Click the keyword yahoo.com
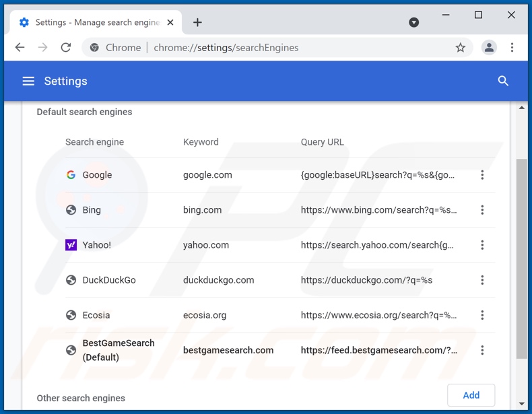Screen dimensions: 532x414 coord(206,245)
